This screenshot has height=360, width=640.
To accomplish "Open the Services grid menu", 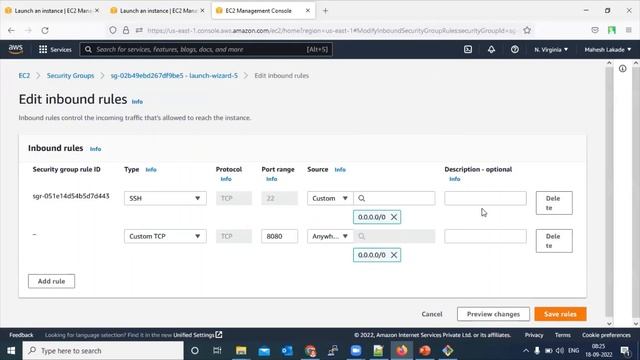I will click(x=55, y=49).
